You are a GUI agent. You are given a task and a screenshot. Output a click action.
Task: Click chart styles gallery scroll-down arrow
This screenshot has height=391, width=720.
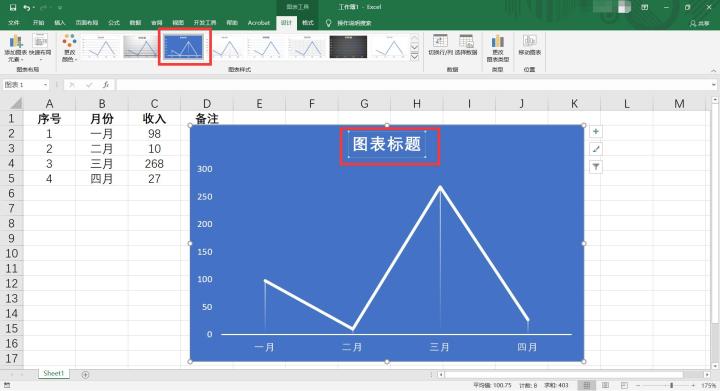pos(415,47)
